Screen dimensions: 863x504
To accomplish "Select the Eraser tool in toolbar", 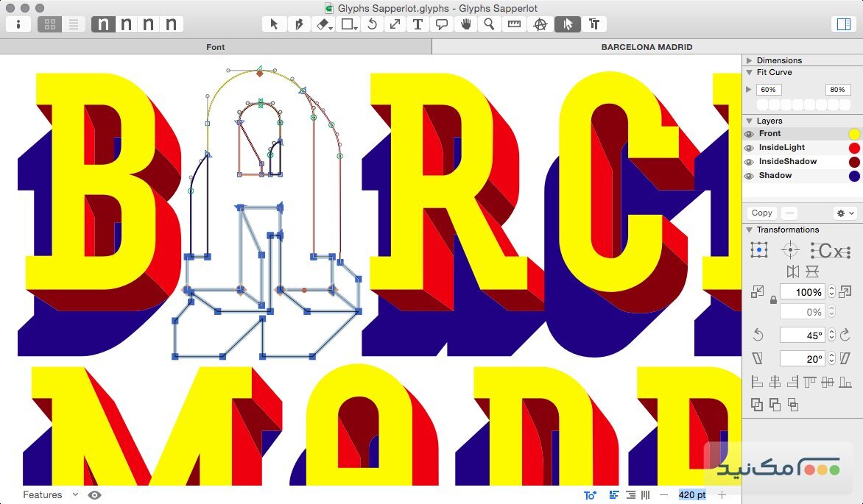I will click(x=322, y=24).
